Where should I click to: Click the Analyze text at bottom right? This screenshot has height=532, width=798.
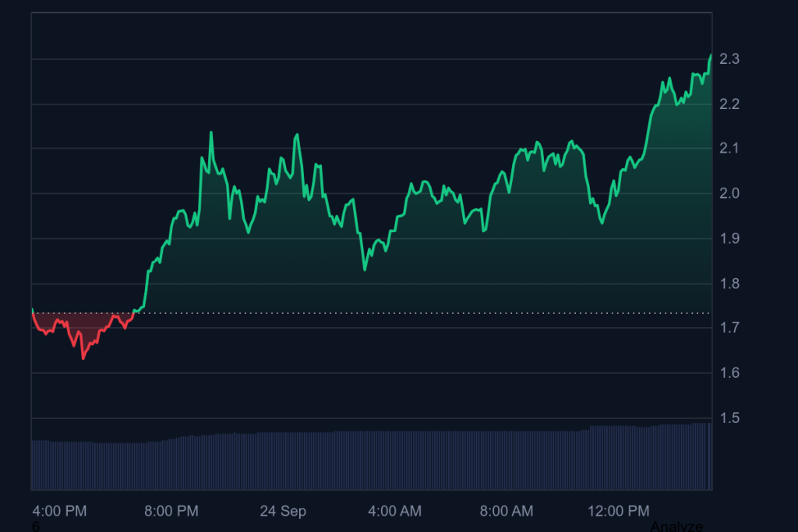click(x=676, y=526)
